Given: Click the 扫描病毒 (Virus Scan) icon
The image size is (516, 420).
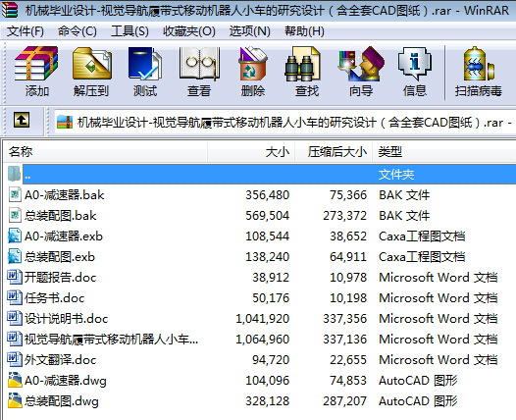Looking at the screenshot, I should coord(478,64).
